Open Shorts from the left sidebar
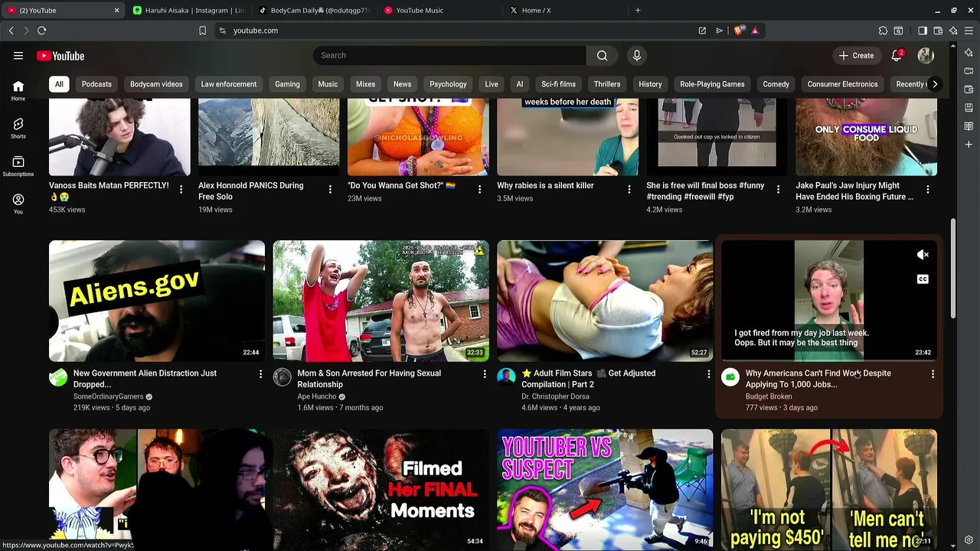980x551 pixels. coord(18,128)
